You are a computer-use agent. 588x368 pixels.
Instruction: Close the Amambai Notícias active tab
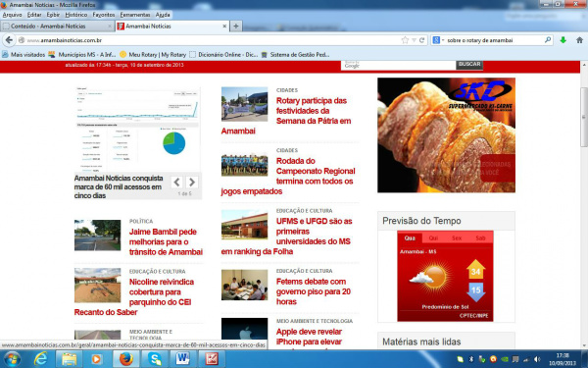coord(224,26)
